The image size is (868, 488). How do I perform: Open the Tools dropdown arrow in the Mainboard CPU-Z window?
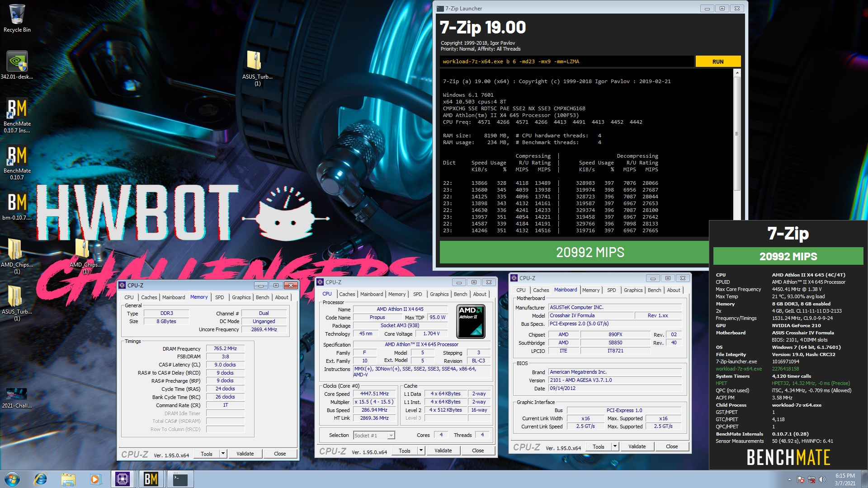[615, 446]
